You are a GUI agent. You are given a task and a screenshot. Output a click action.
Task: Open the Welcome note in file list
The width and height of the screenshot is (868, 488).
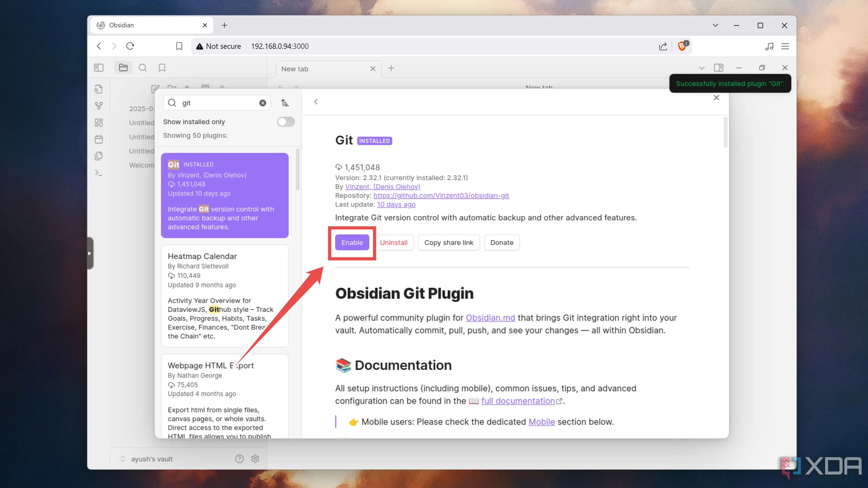(x=142, y=165)
